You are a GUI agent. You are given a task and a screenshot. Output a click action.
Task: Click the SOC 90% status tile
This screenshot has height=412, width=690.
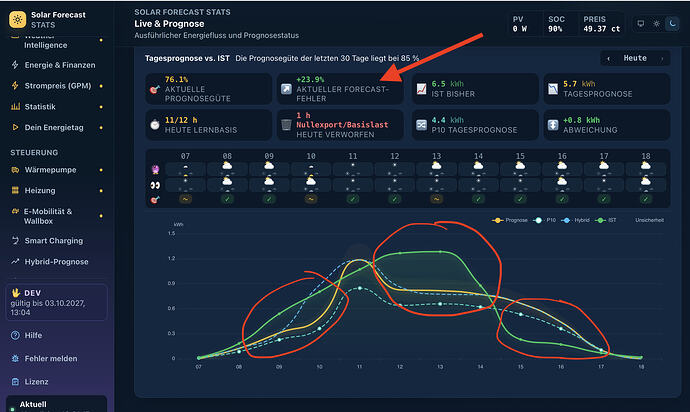point(558,24)
